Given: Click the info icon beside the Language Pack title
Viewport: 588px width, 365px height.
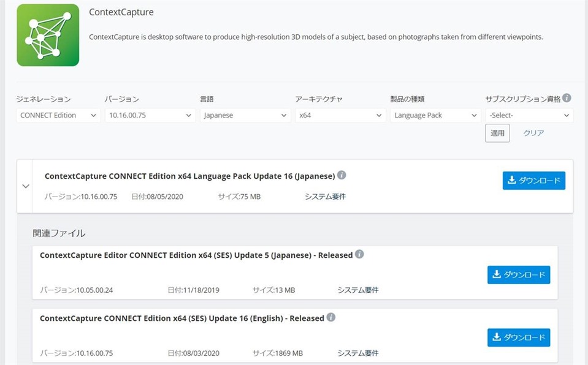Looking at the screenshot, I should [x=342, y=175].
